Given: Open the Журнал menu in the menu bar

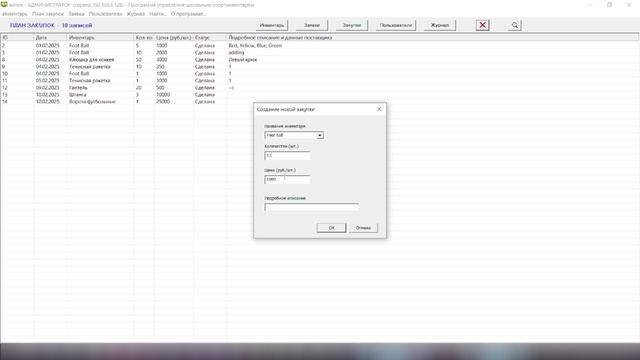Looking at the screenshot, I should tap(136, 14).
